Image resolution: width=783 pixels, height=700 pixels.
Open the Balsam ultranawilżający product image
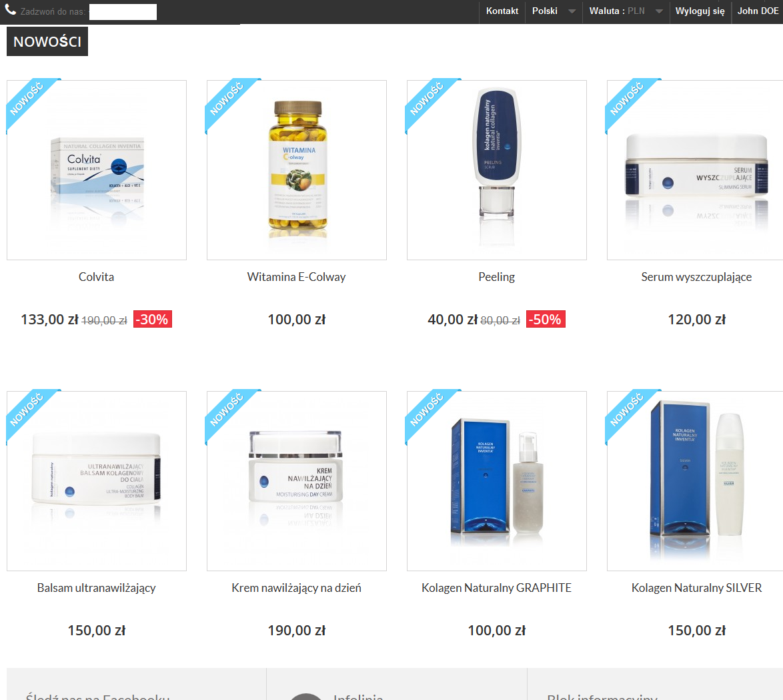click(x=97, y=480)
